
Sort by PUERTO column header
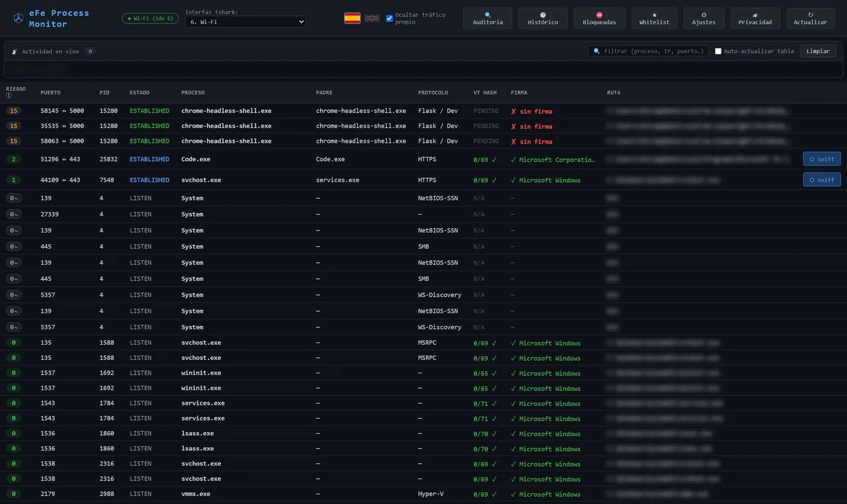click(x=50, y=93)
